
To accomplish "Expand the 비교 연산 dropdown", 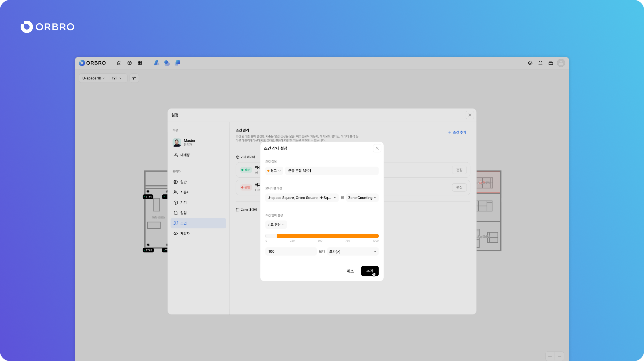I will 276,225.
